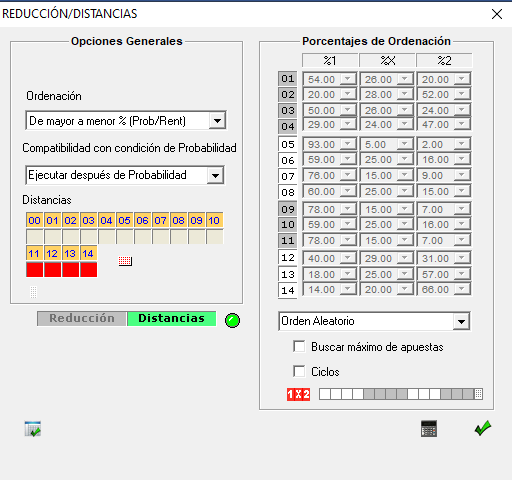
Task: Click the green round status indicator
Action: pyautogui.click(x=232, y=321)
